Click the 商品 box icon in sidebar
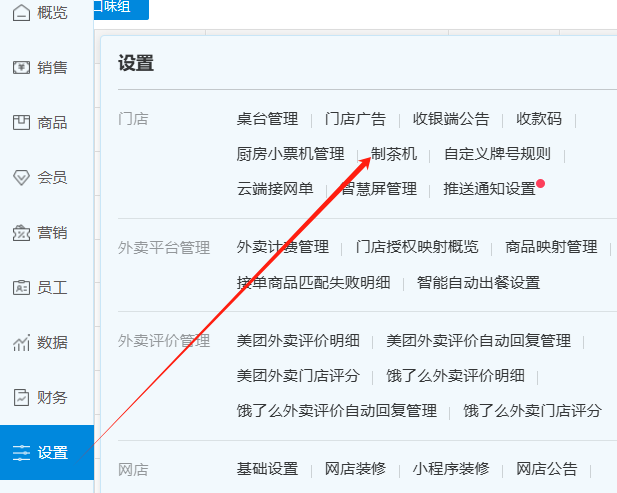The height and width of the screenshot is (493, 617). pyautogui.click(x=21, y=122)
